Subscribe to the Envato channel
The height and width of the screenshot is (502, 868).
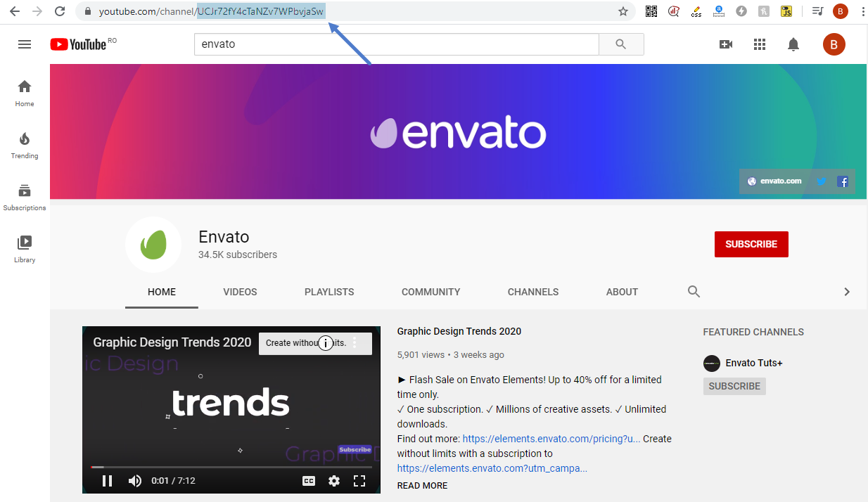[751, 244]
